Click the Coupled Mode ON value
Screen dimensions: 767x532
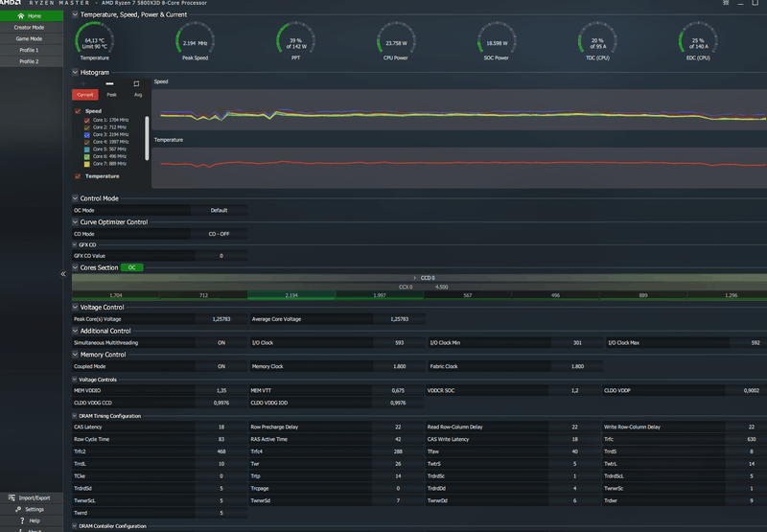tap(221, 366)
